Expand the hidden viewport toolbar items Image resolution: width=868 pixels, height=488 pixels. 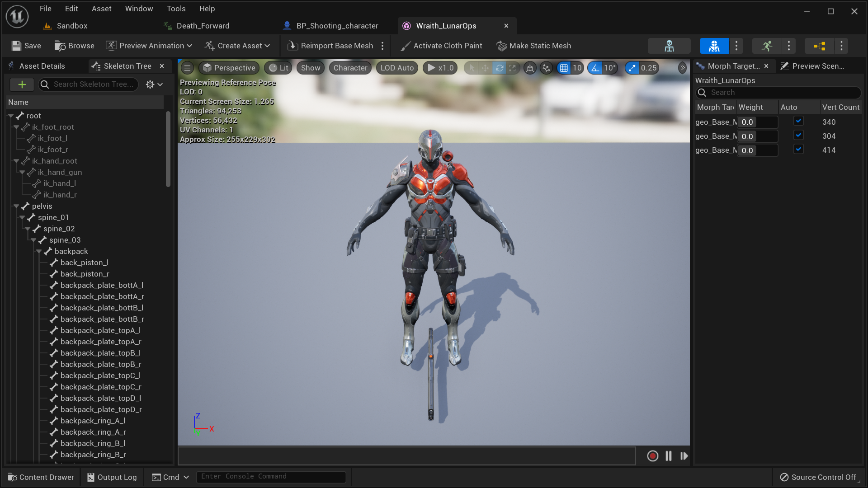click(x=682, y=68)
